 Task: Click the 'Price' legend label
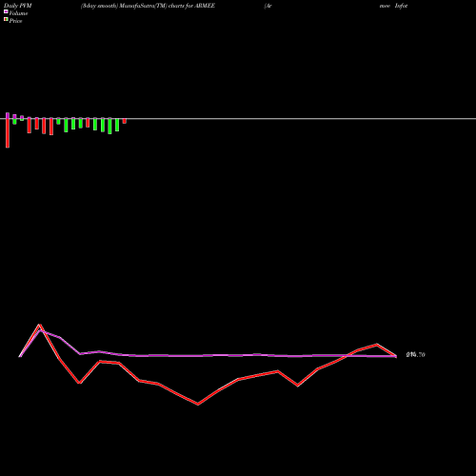tap(15, 21)
